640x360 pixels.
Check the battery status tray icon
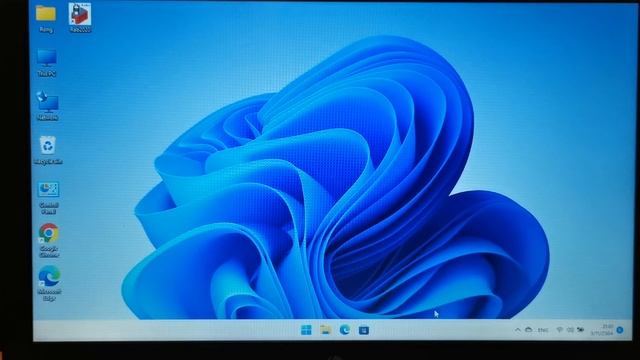click(x=580, y=330)
